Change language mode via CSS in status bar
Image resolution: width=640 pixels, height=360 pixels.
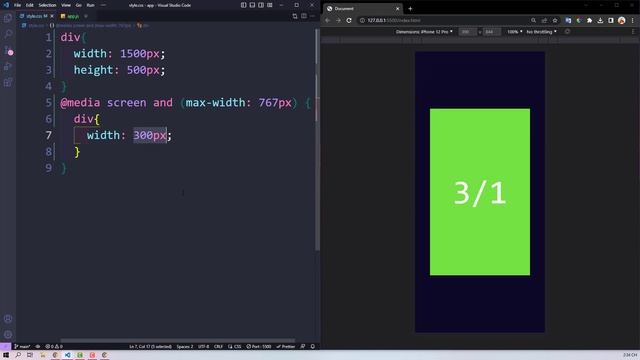point(235,347)
